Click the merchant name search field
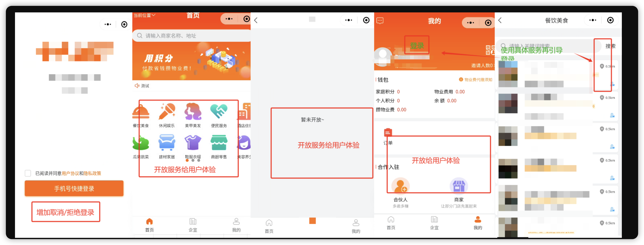Screen dimensions: 644x245 (191, 36)
